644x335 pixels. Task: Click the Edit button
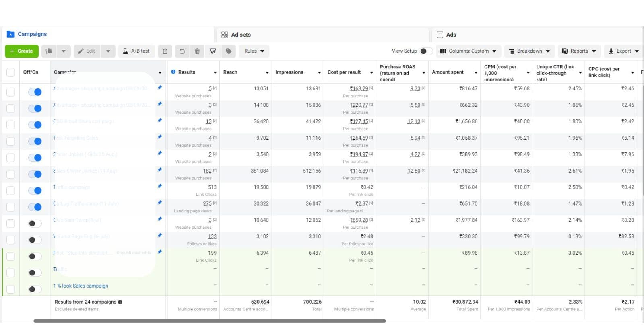pyautogui.click(x=87, y=51)
